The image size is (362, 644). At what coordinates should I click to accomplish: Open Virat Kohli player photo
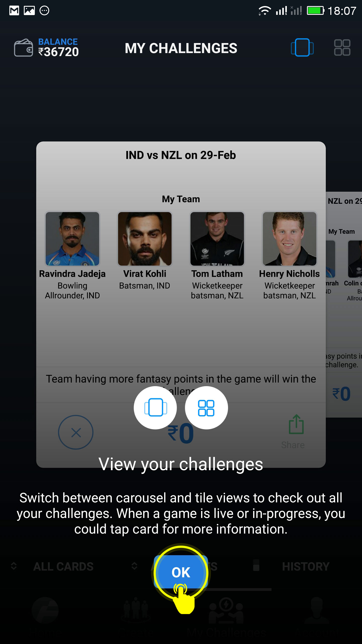[145, 239]
